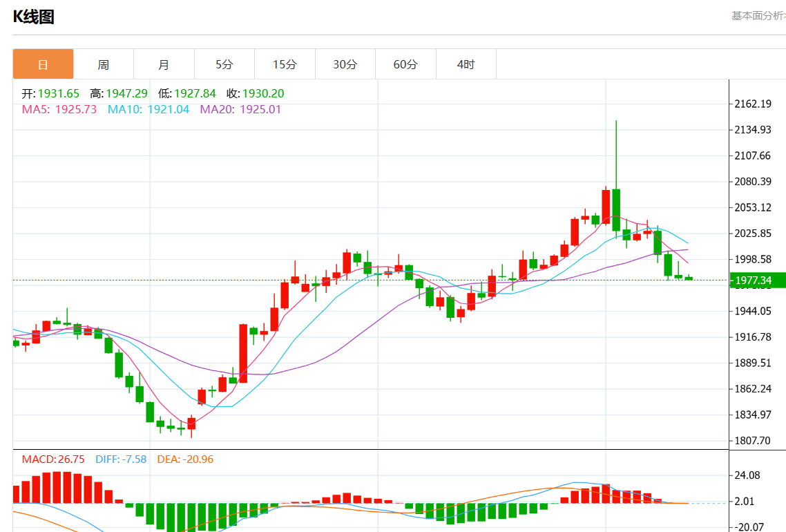Image resolution: width=786 pixels, height=532 pixels.
Task: Click the last candlestick on the chart
Action: (x=689, y=278)
